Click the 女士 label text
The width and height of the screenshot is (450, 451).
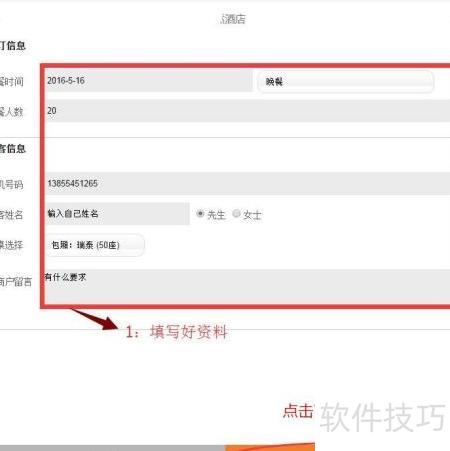click(x=252, y=215)
